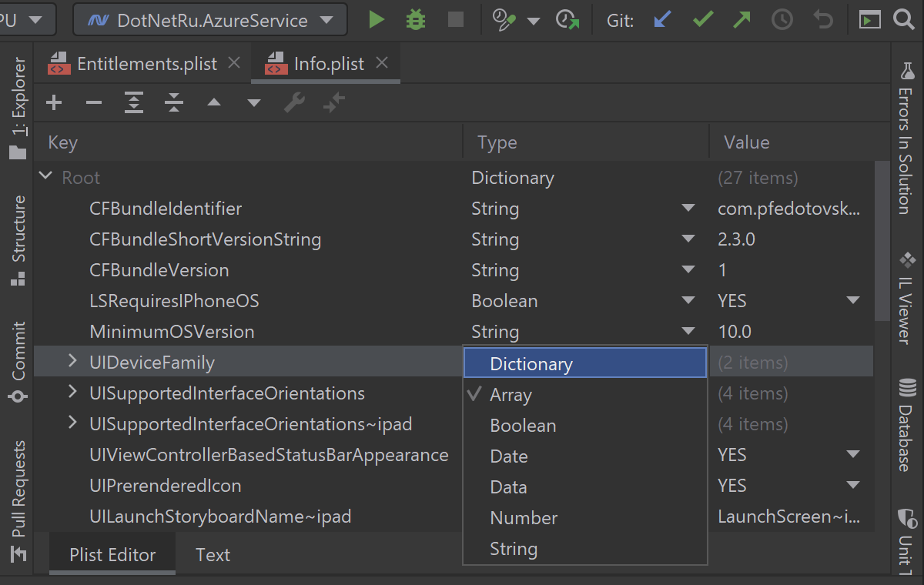This screenshot has height=585, width=924.
Task: Expand all plist nodes
Action: pyautogui.click(x=134, y=102)
